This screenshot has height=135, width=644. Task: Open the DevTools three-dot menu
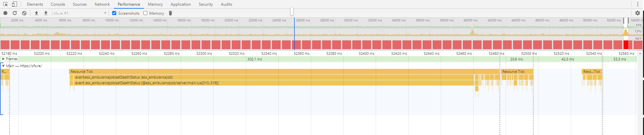pos(637,4)
